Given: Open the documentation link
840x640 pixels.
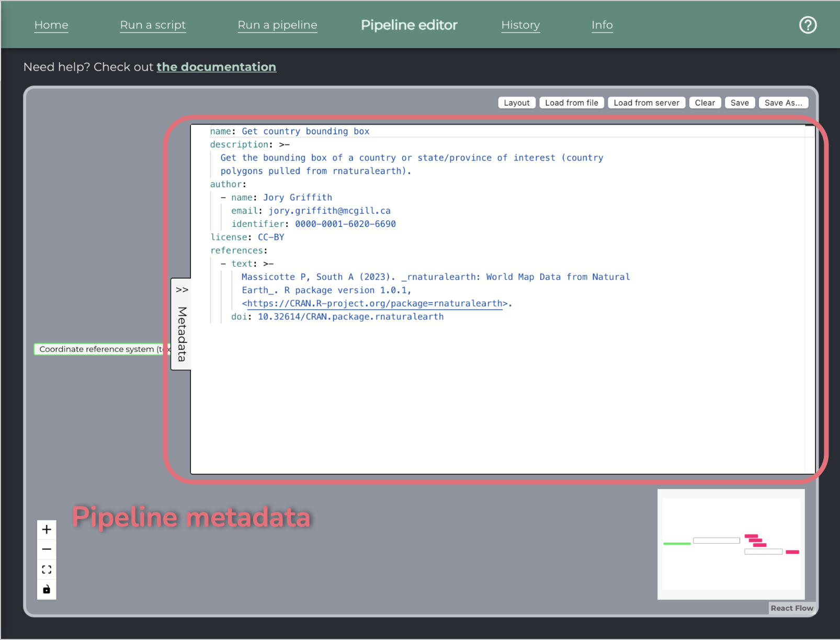Looking at the screenshot, I should (217, 67).
